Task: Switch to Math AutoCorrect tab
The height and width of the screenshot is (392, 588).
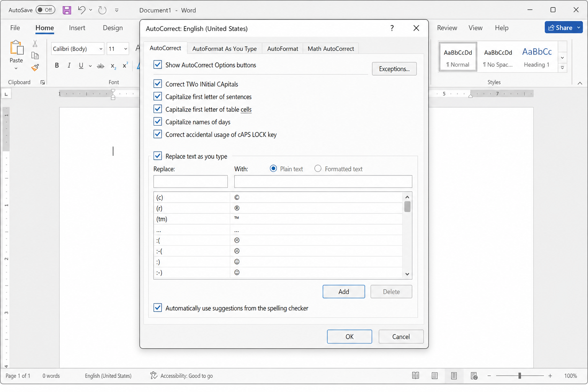Action: (331, 49)
